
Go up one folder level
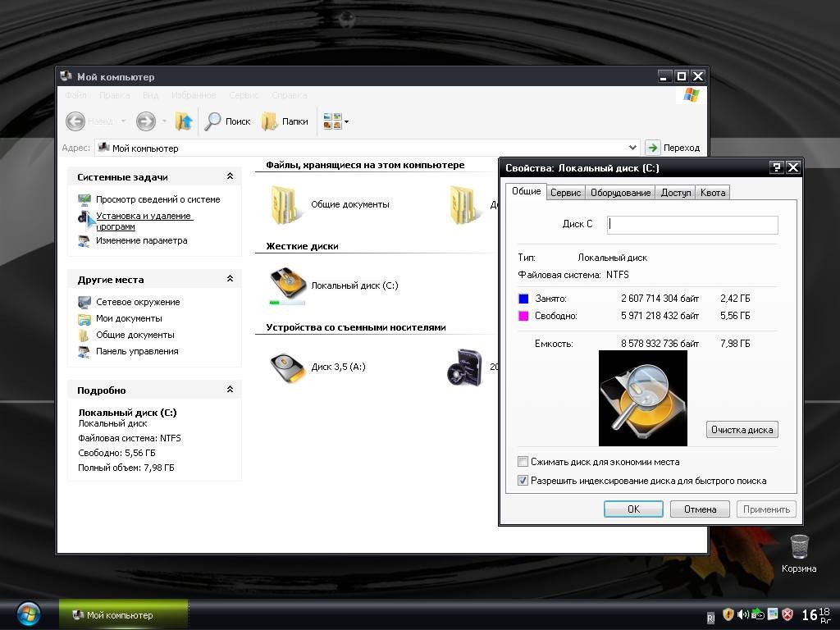point(184,121)
